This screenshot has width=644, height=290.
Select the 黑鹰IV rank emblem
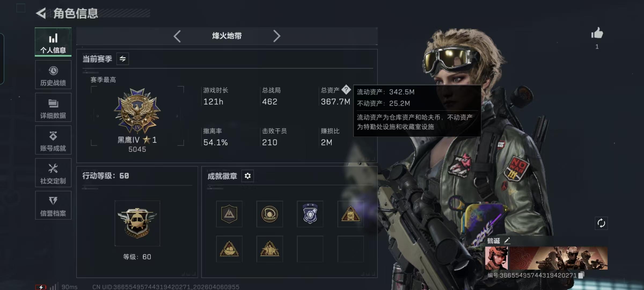[137, 111]
